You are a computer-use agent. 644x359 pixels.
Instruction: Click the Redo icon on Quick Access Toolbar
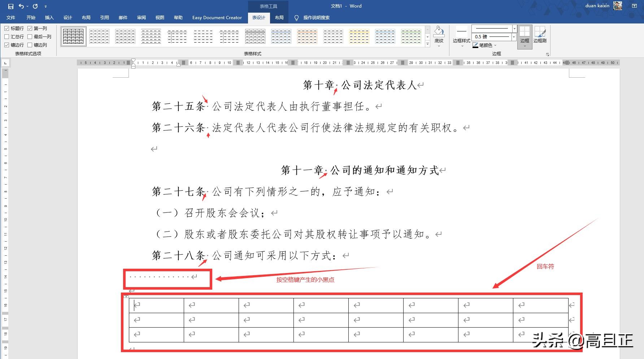[35, 6]
